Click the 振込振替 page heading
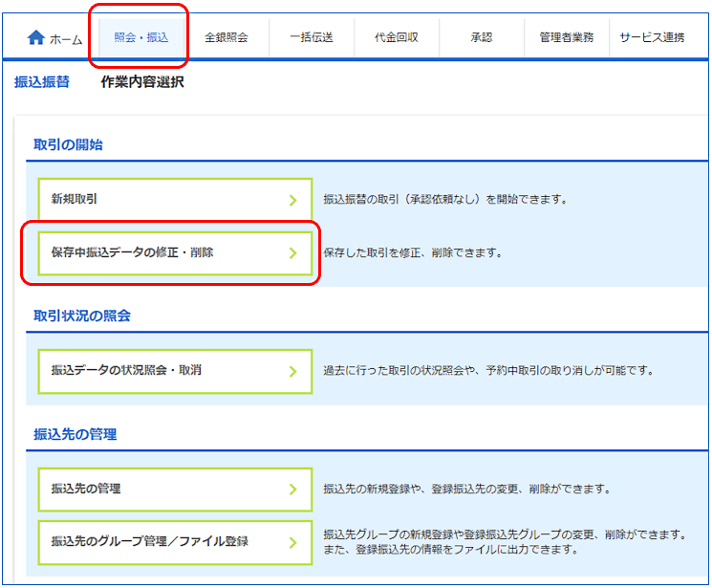Image resolution: width=712 pixels, height=588 pixels. point(42,82)
